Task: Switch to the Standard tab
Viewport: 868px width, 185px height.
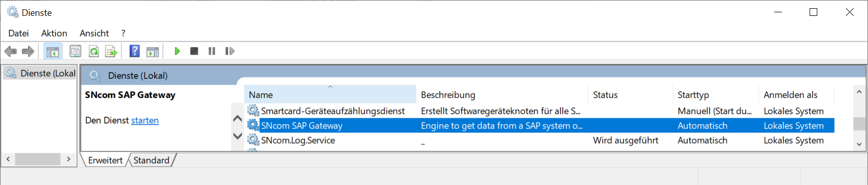Action: [x=151, y=160]
